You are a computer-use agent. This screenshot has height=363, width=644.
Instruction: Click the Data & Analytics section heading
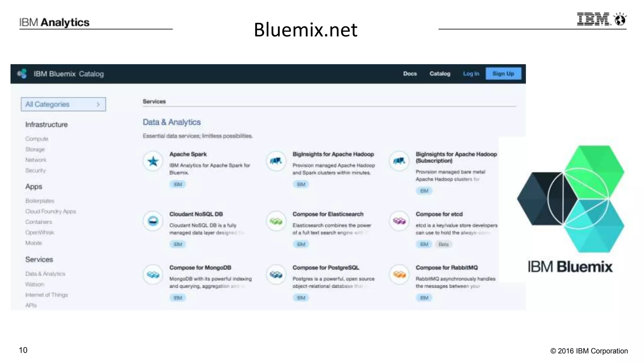[172, 122]
